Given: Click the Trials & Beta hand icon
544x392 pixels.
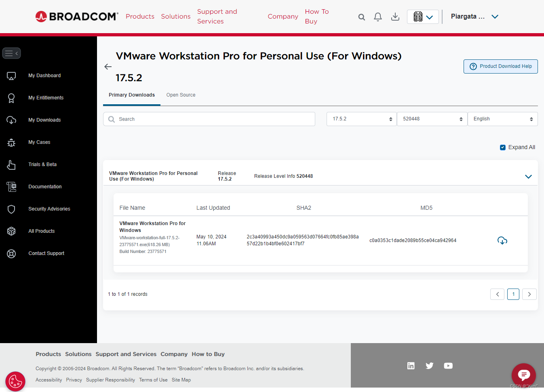Looking at the screenshot, I should tap(11, 164).
